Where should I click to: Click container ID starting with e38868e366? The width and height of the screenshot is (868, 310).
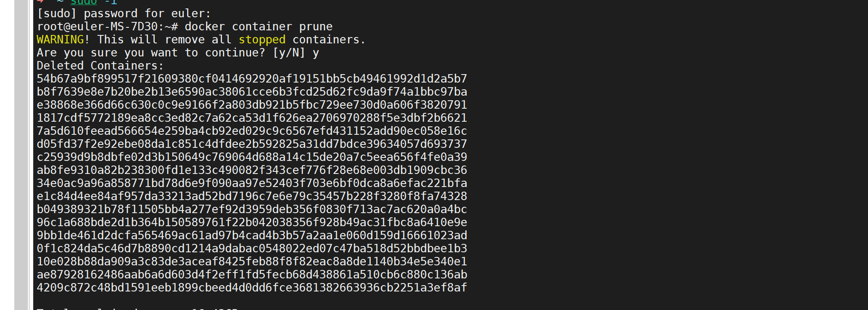tap(251, 105)
